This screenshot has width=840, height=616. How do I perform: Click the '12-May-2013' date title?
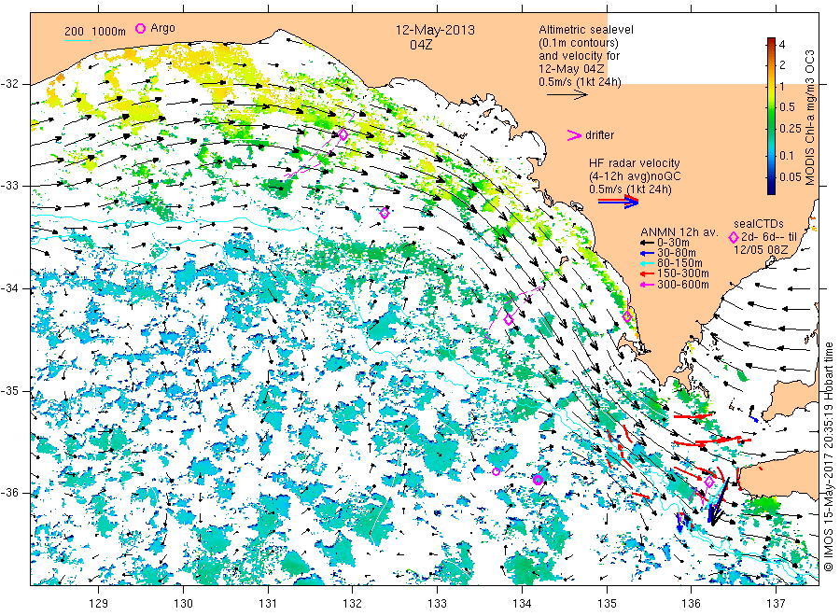(x=435, y=30)
